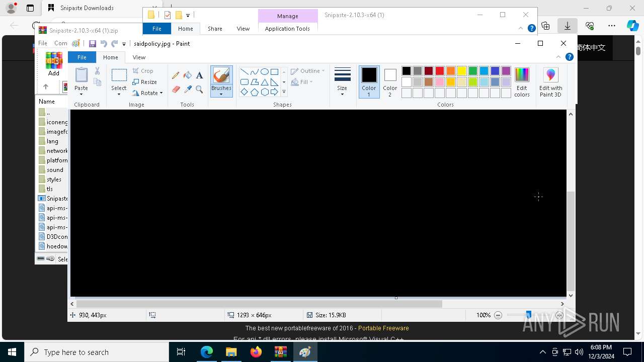
Task: Select the Eraser tool
Action: click(x=176, y=89)
